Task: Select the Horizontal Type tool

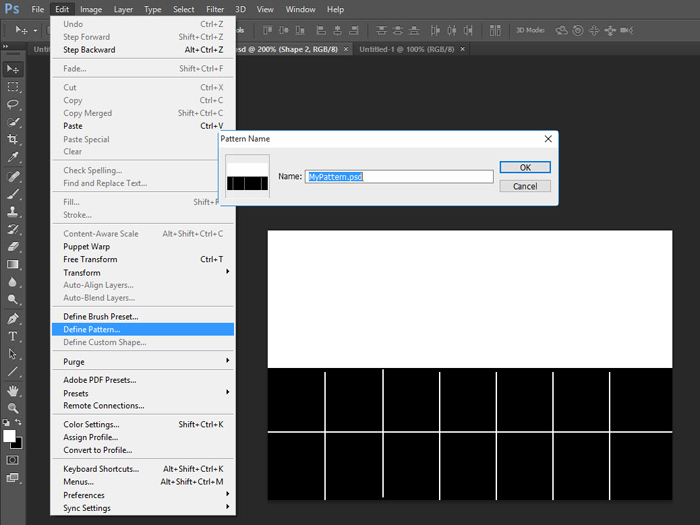Action: (x=13, y=336)
